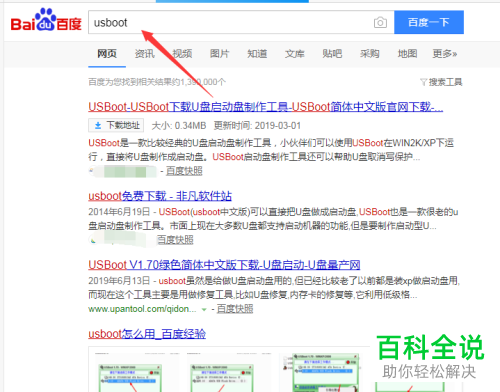Open 百度快照 under 非凡软件站 result

pyautogui.click(x=175, y=240)
